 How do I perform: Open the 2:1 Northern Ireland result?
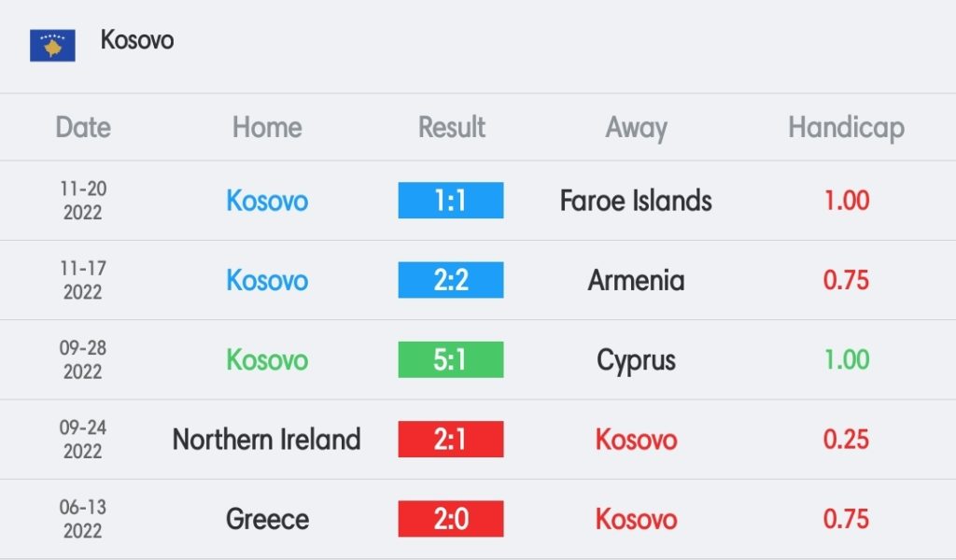pos(451,440)
